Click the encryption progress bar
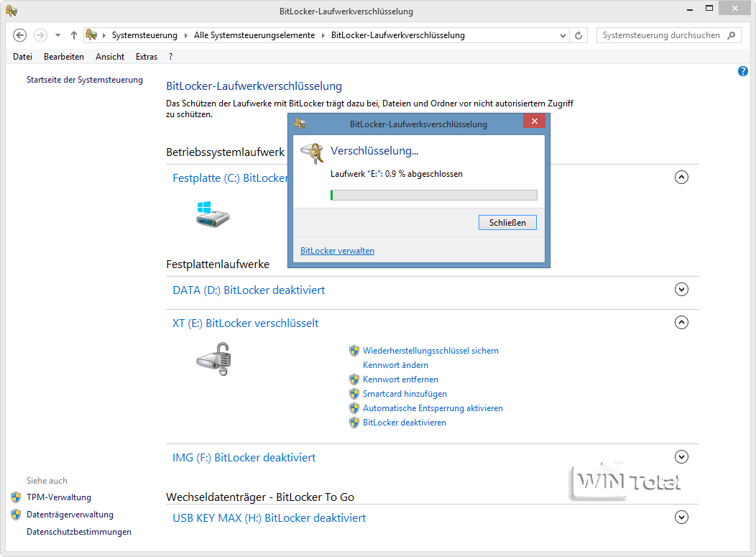756x557 pixels. pyautogui.click(x=433, y=195)
